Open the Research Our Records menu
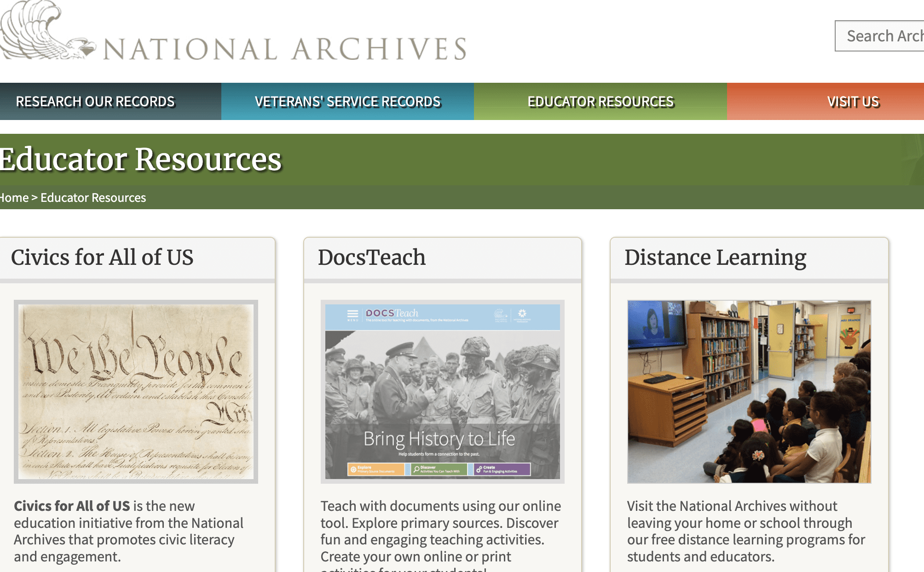Viewport: 924px width, 572px height. pos(95,101)
